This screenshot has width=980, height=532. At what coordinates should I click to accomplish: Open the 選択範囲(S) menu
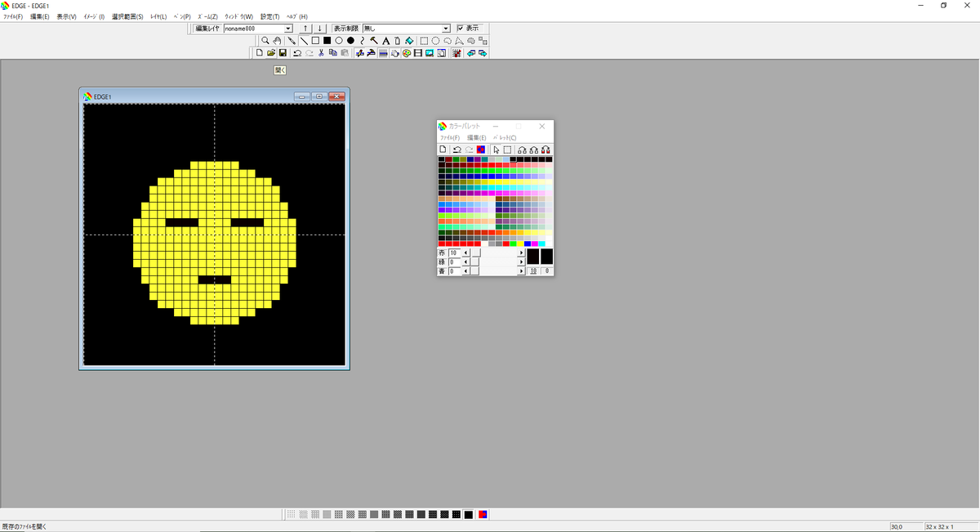pos(127,16)
